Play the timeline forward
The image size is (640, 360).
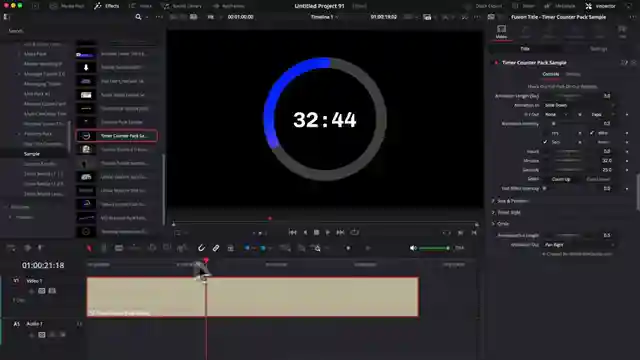pyautogui.click(x=328, y=232)
